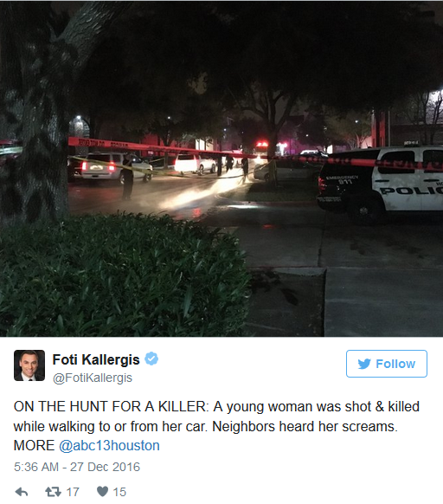The width and height of the screenshot is (443, 504).
Task: Like the tweet with the heart icon
Action: click(x=102, y=492)
